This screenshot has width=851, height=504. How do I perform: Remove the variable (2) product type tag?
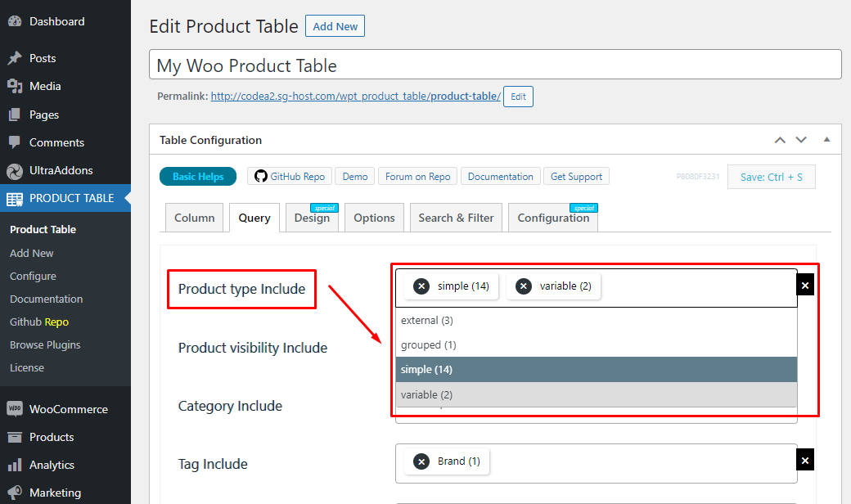coord(524,286)
